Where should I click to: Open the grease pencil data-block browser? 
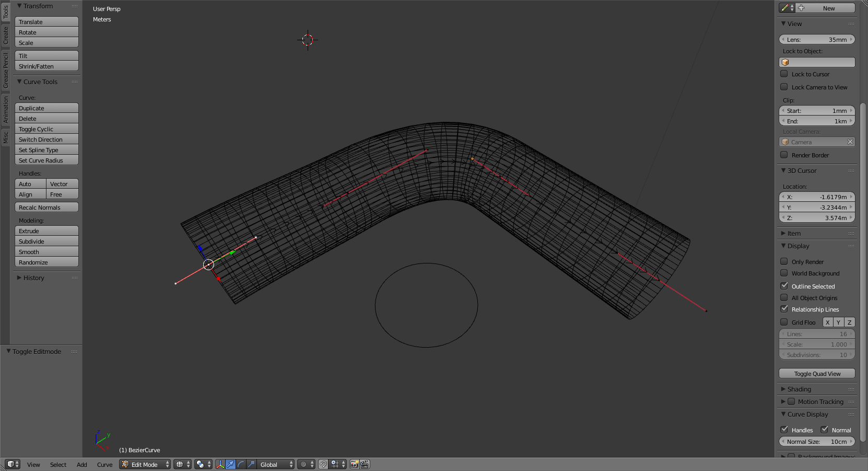point(787,8)
